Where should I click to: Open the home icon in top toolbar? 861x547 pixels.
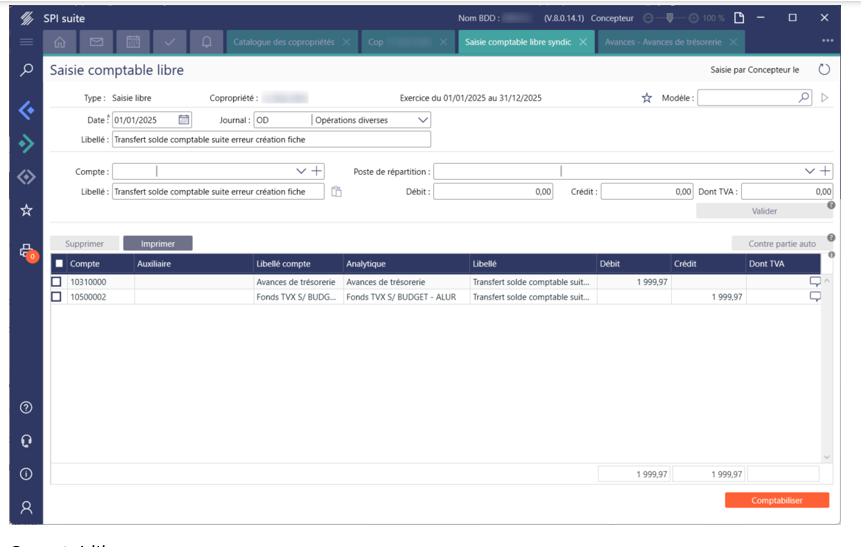60,43
